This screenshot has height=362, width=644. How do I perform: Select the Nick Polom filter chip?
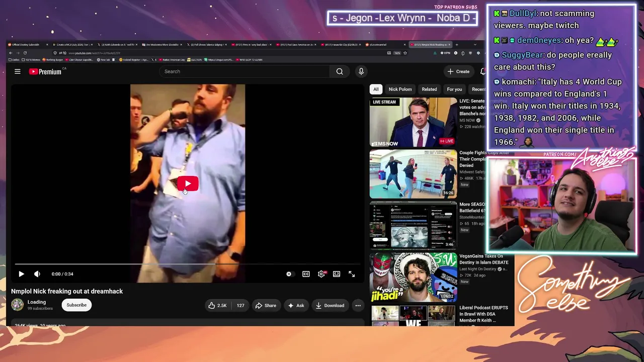point(400,89)
